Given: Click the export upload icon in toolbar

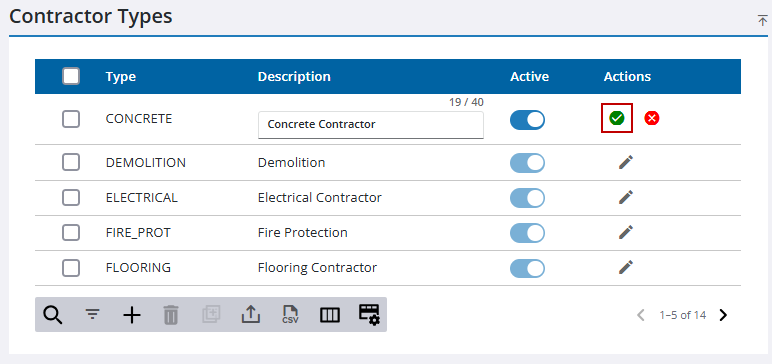Looking at the screenshot, I should (251, 314).
